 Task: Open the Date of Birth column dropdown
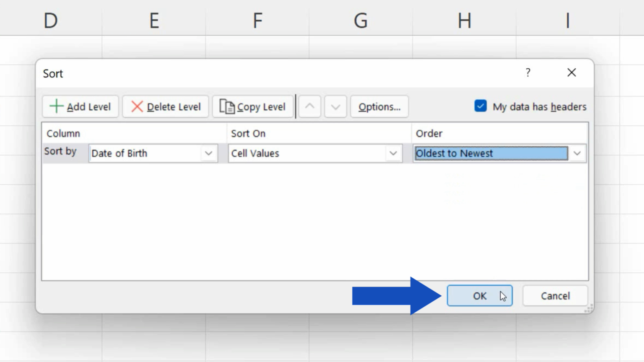coord(208,153)
